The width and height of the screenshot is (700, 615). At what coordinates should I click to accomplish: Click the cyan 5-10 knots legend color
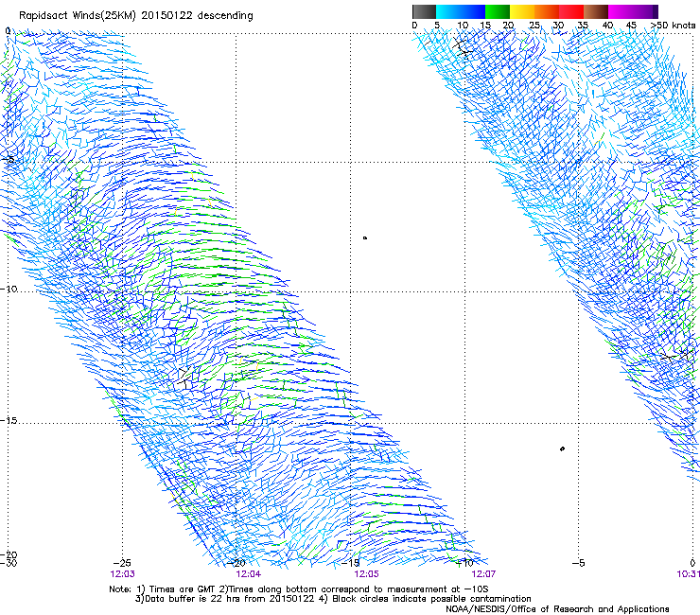click(448, 11)
